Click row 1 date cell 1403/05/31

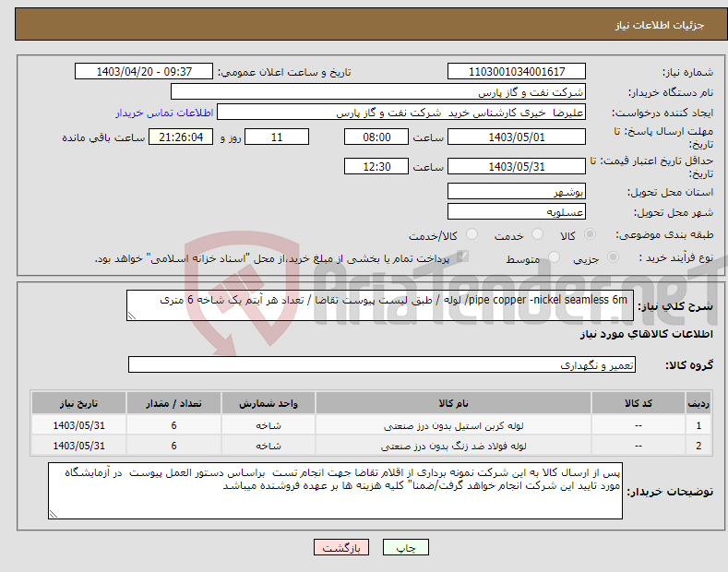pos(78,425)
